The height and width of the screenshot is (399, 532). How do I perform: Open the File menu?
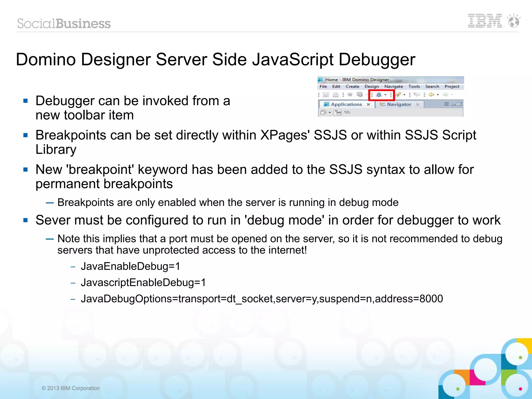[x=323, y=86]
